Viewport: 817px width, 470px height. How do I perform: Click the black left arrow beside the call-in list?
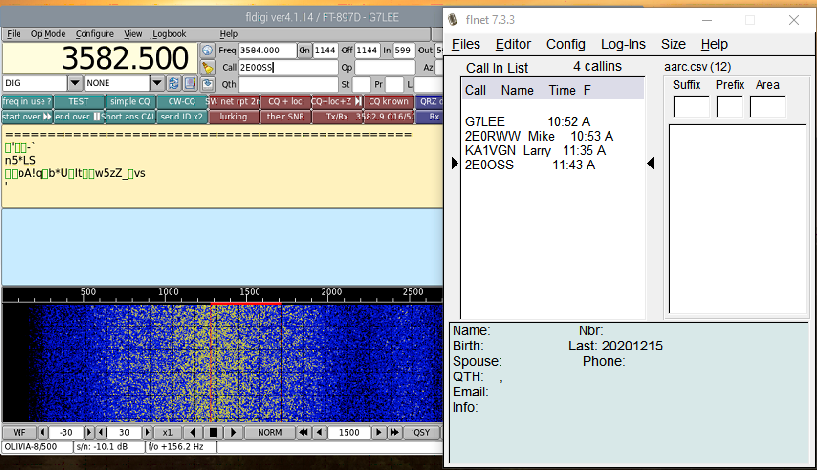[652, 163]
